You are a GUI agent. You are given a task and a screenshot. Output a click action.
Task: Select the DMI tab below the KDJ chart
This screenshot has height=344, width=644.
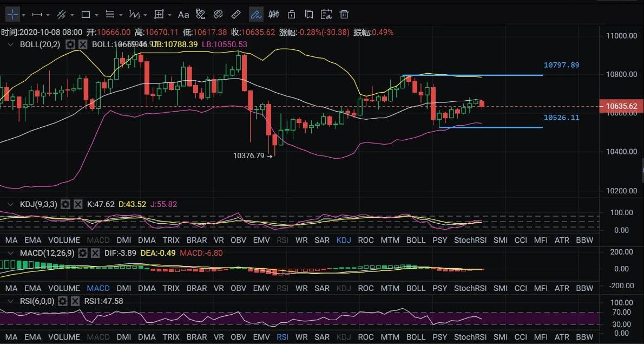tap(123, 240)
